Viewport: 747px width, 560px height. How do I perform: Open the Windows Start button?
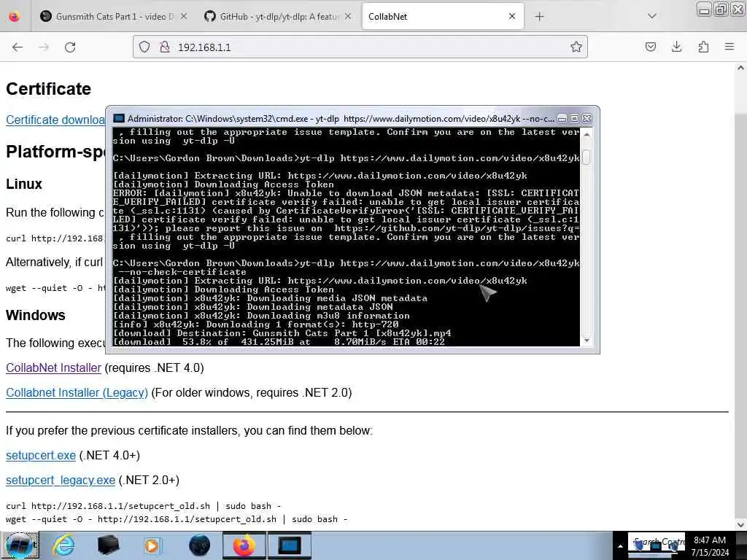coord(20,545)
